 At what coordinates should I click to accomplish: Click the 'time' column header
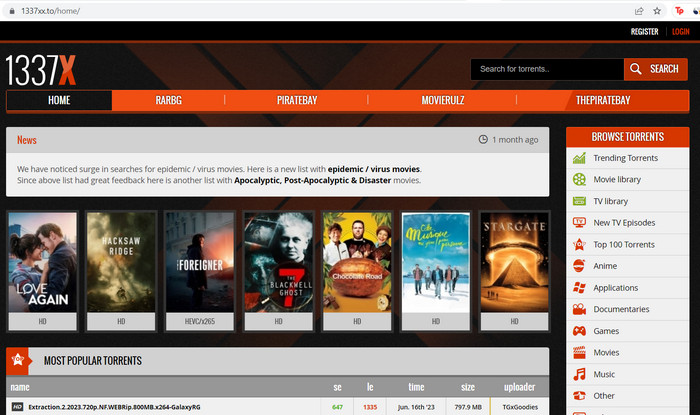[416, 387]
